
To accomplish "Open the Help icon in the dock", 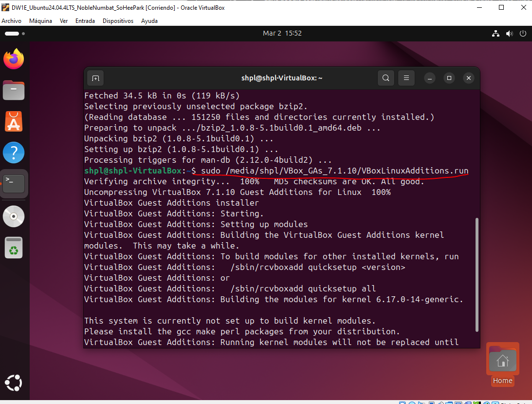I will click(14, 153).
